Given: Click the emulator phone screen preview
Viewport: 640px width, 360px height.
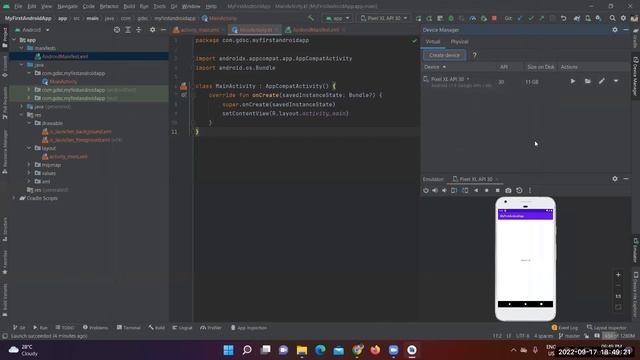Looking at the screenshot, I should coord(525,259).
